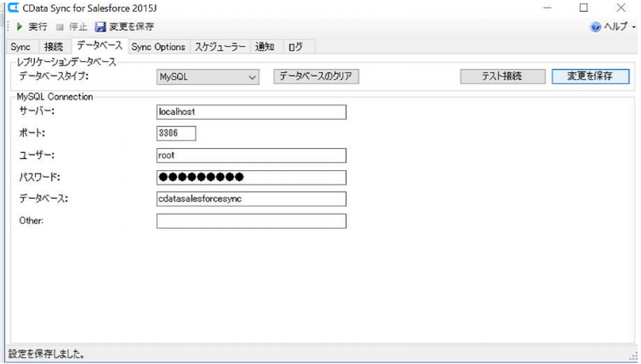Click the green Run (実行) play icon
Screen dimensions: 641x364
20,26
